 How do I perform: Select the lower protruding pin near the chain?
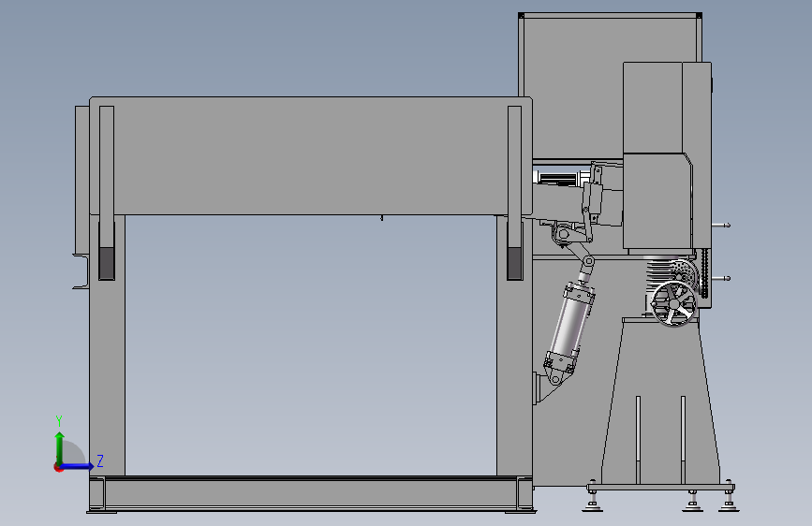pyautogui.click(x=721, y=279)
